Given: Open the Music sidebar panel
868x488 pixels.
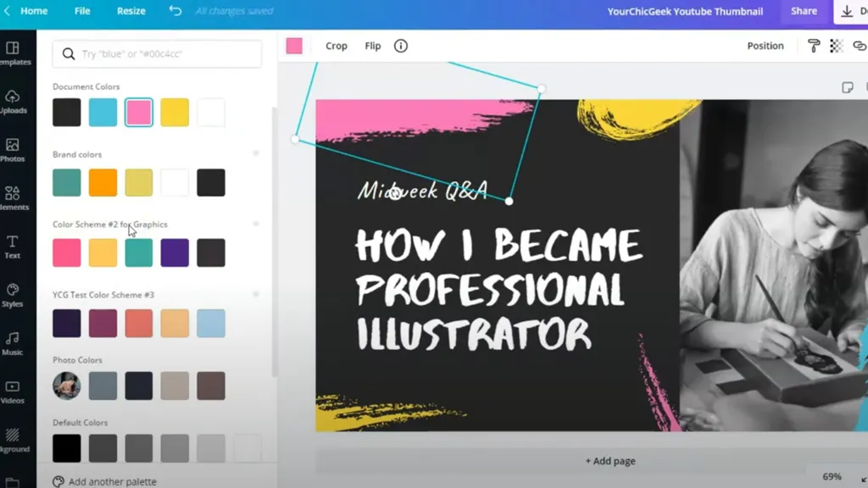Looking at the screenshot, I should (x=14, y=344).
